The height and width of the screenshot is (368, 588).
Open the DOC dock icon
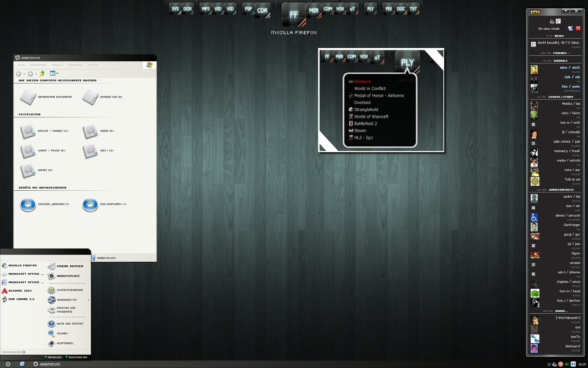(401, 9)
